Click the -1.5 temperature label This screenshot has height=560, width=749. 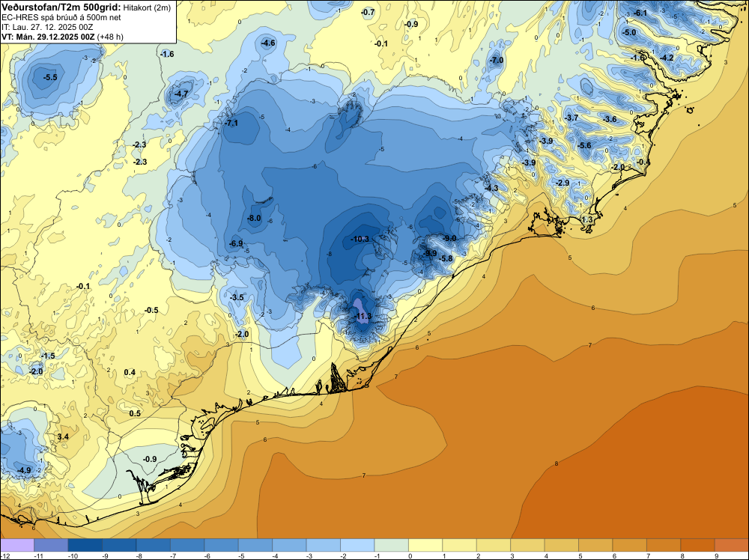[48, 356]
